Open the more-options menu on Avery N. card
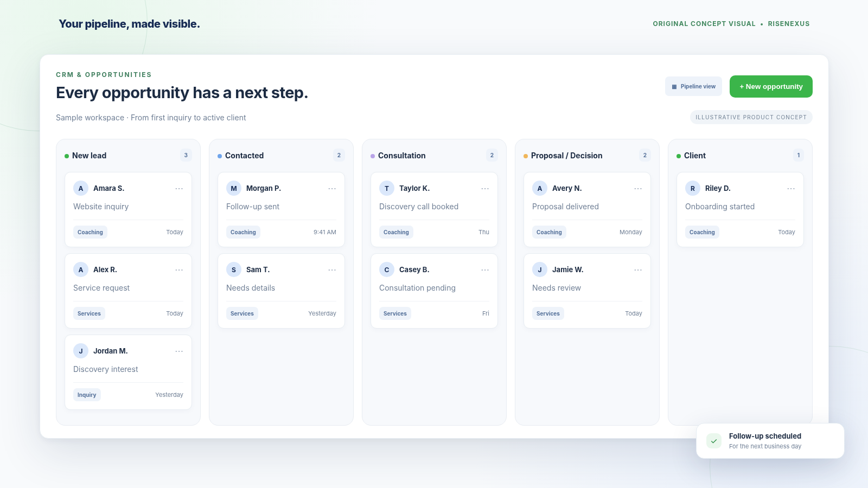Screen dimensions: 868x488 click(x=638, y=189)
